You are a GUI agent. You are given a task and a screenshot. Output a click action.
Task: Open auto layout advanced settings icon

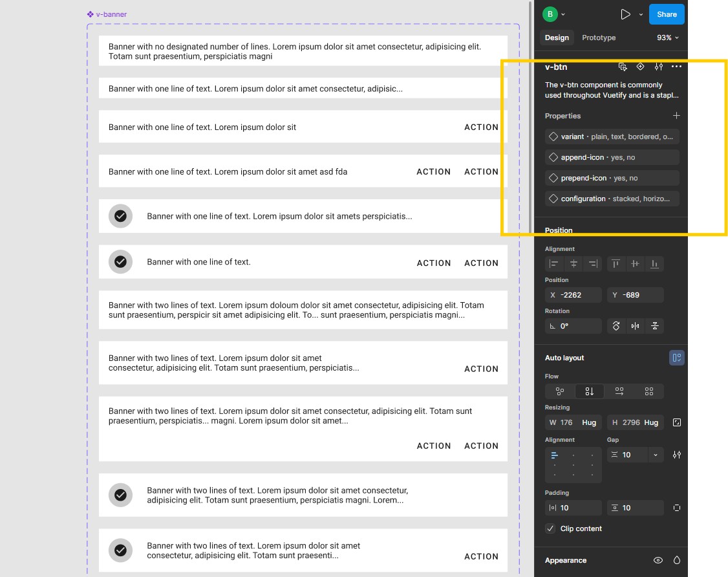tap(677, 455)
